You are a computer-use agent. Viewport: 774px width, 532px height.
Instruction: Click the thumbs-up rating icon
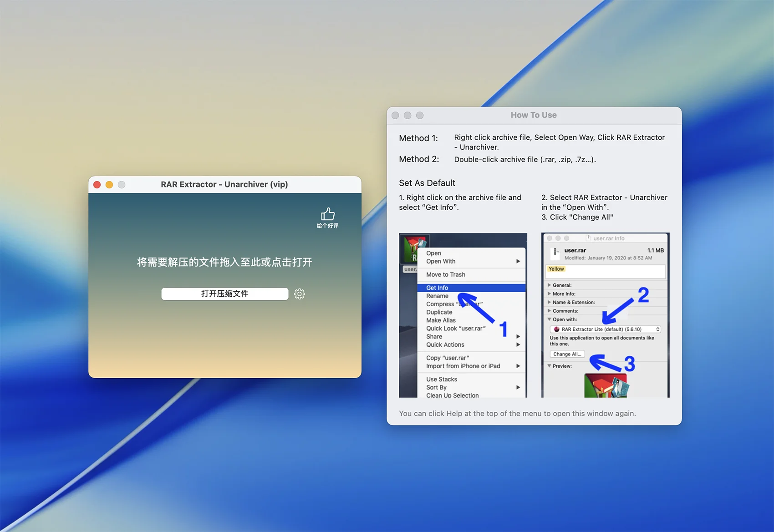tap(327, 214)
